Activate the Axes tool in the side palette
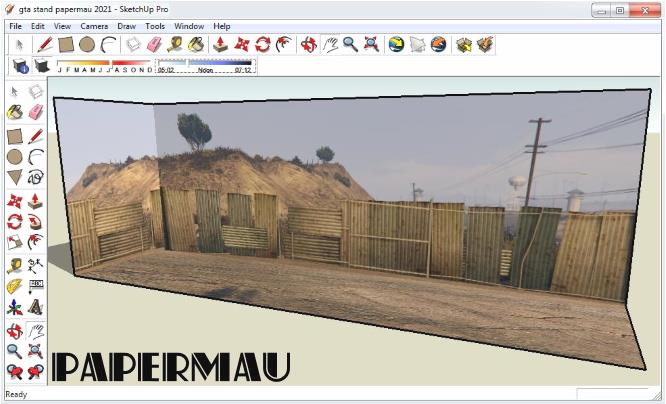This screenshot has height=404, width=666. [14, 307]
